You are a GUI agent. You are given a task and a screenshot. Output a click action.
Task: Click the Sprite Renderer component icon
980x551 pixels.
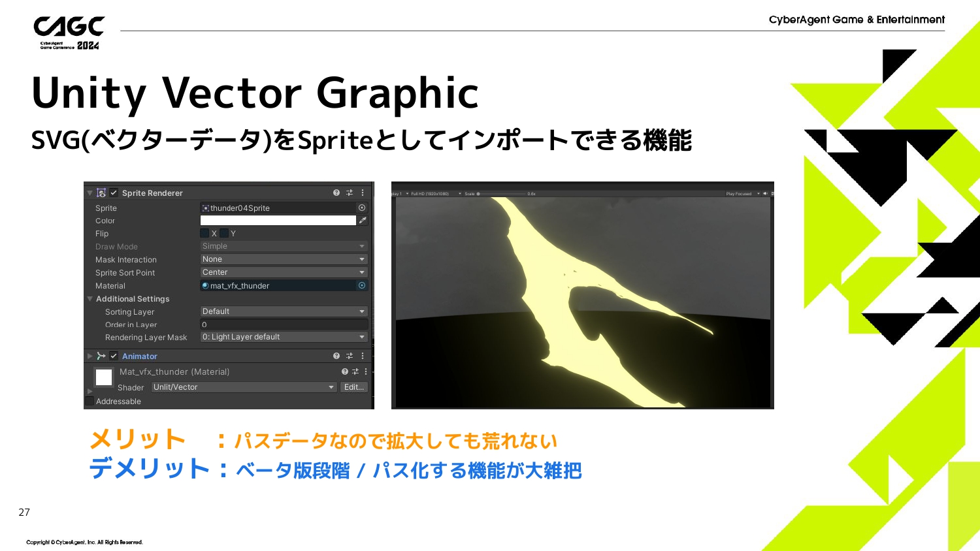click(x=101, y=193)
